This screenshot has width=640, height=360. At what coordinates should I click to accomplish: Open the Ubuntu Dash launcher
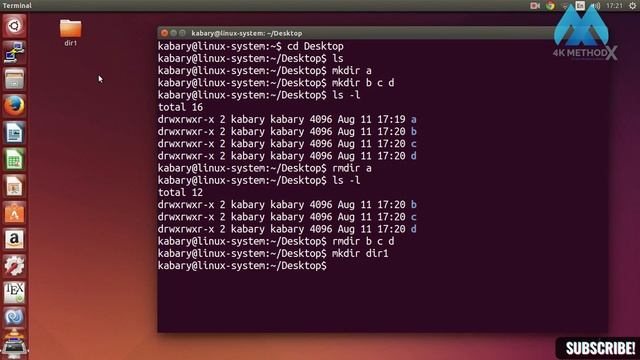[x=14, y=26]
